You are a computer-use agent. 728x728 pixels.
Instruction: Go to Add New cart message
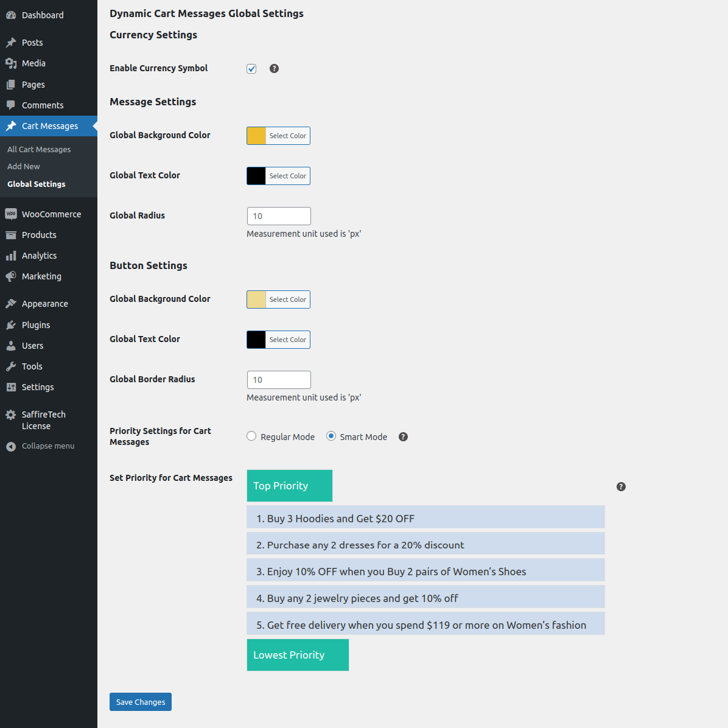tap(24, 167)
